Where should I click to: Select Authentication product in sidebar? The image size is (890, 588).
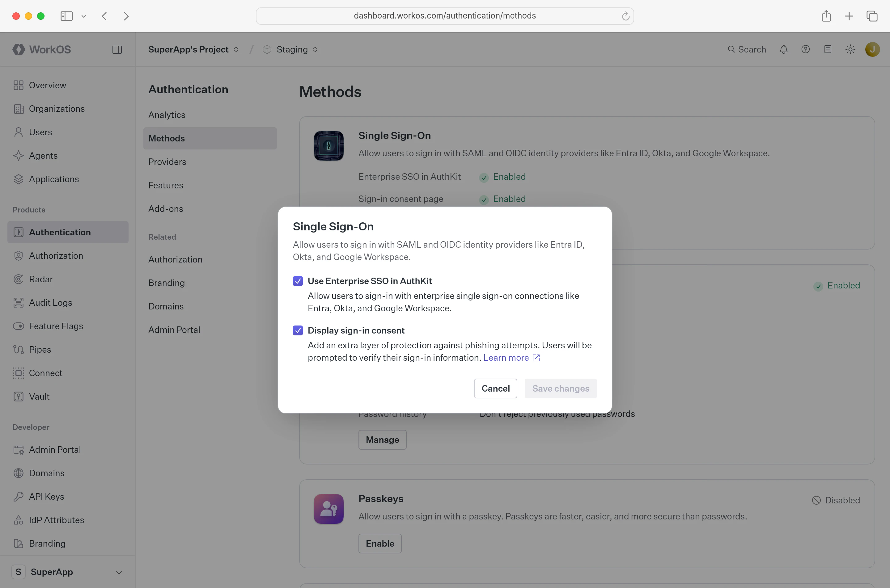68,232
